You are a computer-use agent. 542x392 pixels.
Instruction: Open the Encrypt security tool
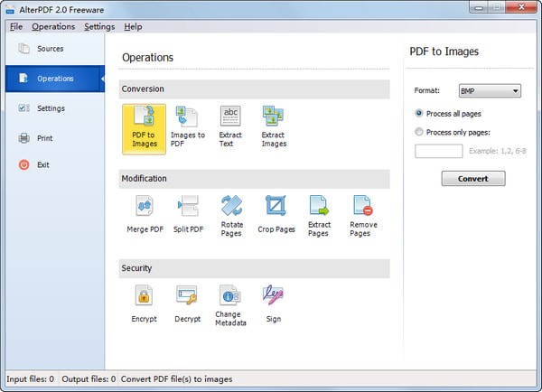tap(144, 303)
